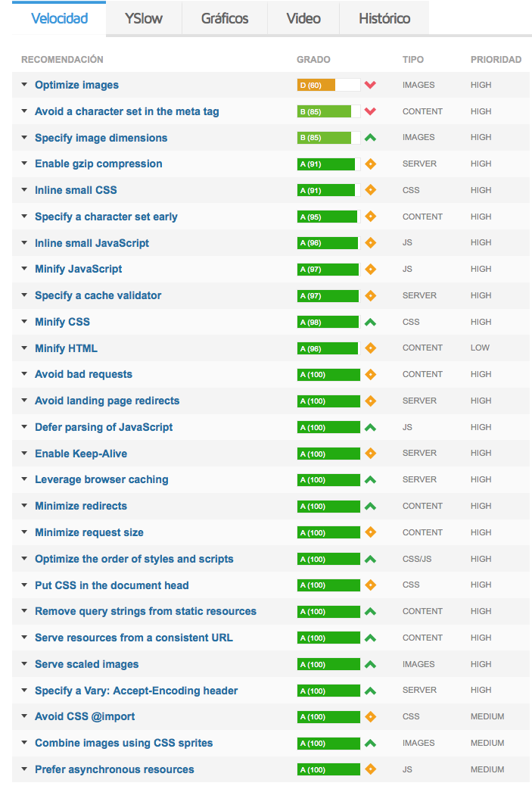Screen dimensions: 532x786
Task: Click green up arrow for Specify image dimensions
Action: pos(370,137)
